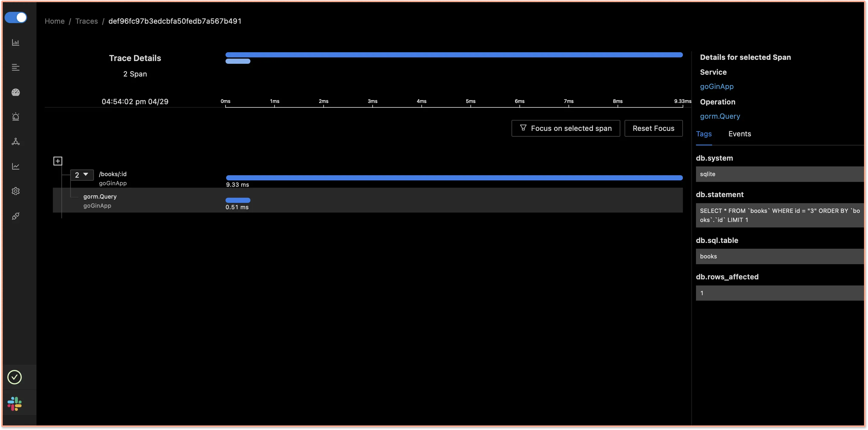Image resolution: width=868 pixels, height=430 pixels.
Task: Click the 9.33 ms span bar
Action: point(454,178)
